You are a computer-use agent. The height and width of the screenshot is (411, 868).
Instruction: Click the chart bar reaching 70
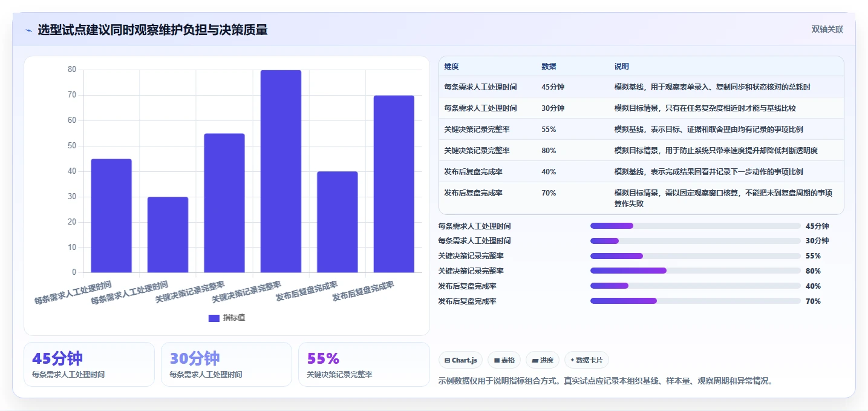[x=394, y=184]
